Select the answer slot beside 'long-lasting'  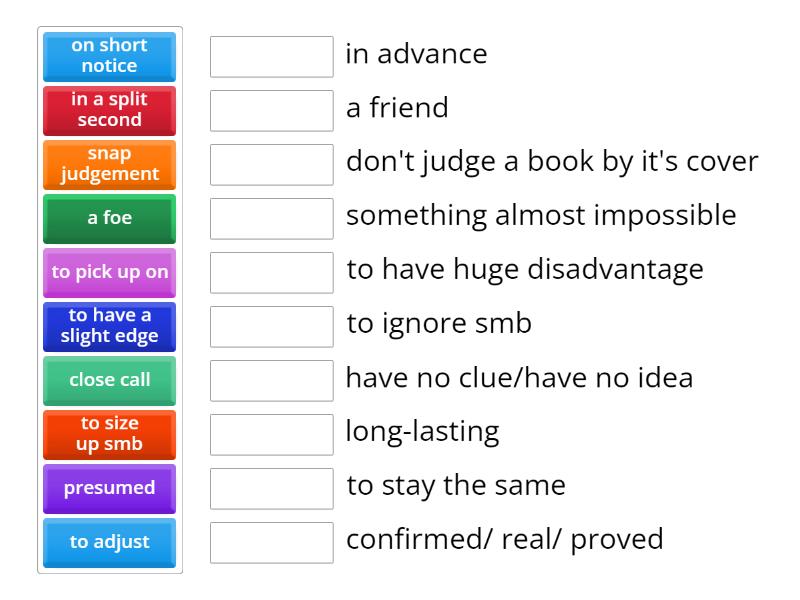pyautogui.click(x=271, y=435)
